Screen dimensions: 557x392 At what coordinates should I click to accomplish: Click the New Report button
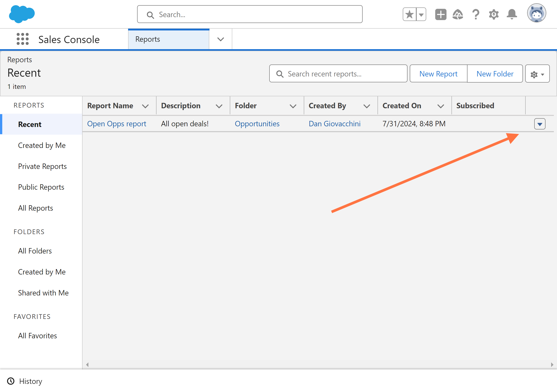coord(438,74)
